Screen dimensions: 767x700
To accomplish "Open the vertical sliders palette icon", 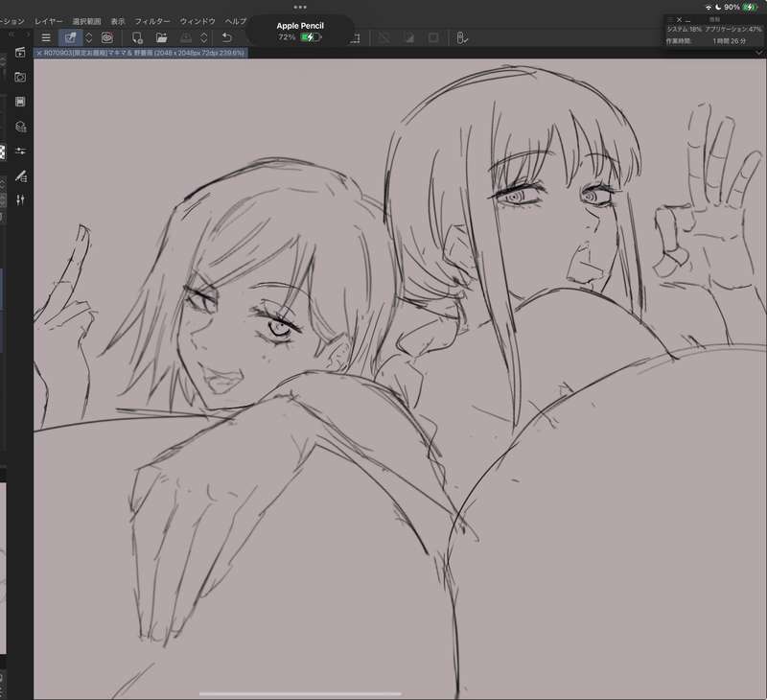I will pyautogui.click(x=20, y=200).
